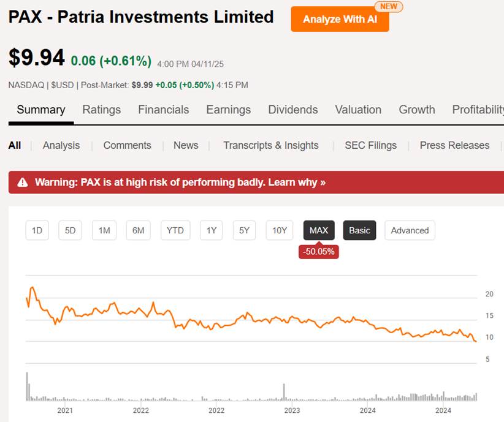Select the MAX chart range
504x422 pixels.
pyautogui.click(x=319, y=230)
